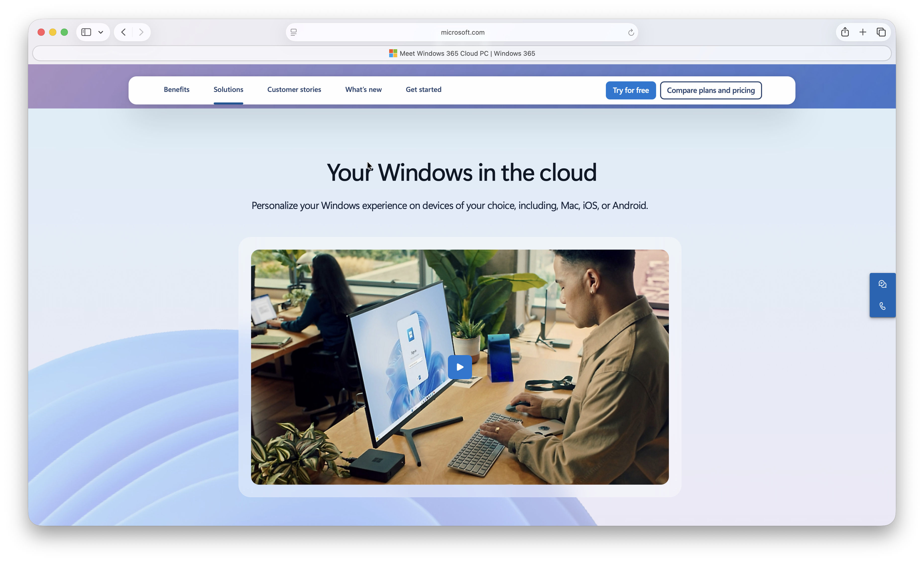
Task: Open the page reader icon in address bar
Action: click(x=294, y=32)
